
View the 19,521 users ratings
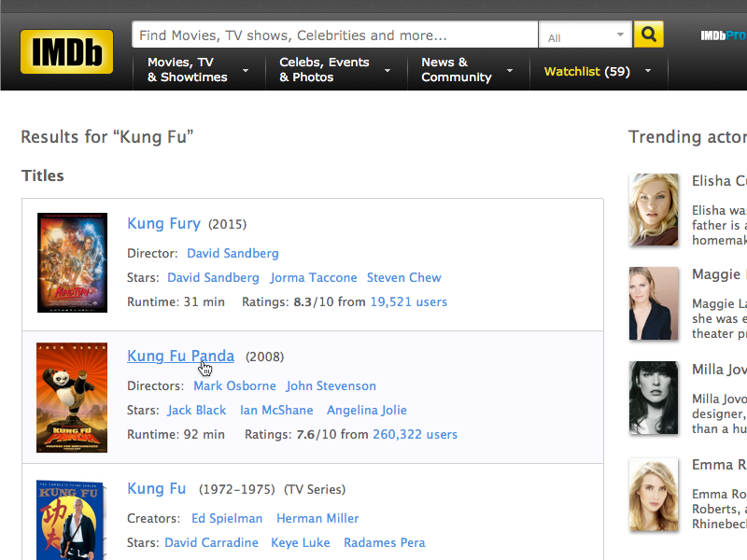[409, 301]
